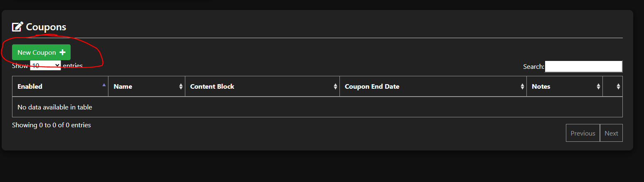This screenshot has height=182, width=644.
Task: Sort by the Enabled header text
Action: 30,87
